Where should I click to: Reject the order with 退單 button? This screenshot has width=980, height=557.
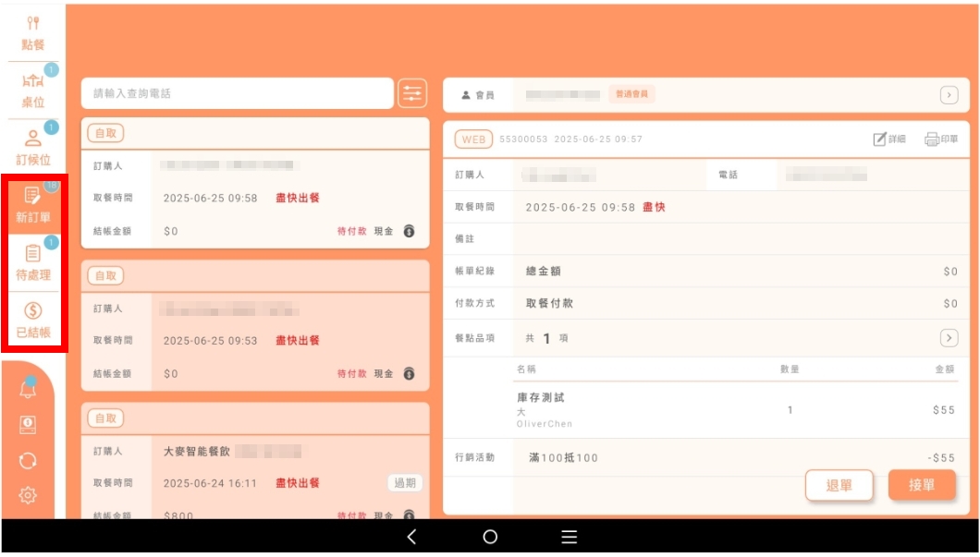click(x=839, y=485)
